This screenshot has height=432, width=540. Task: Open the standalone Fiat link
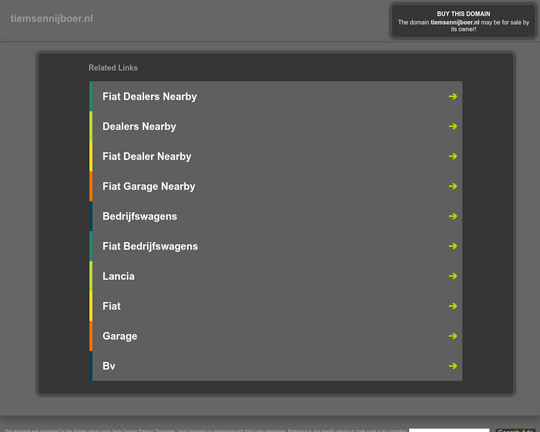coord(112,306)
